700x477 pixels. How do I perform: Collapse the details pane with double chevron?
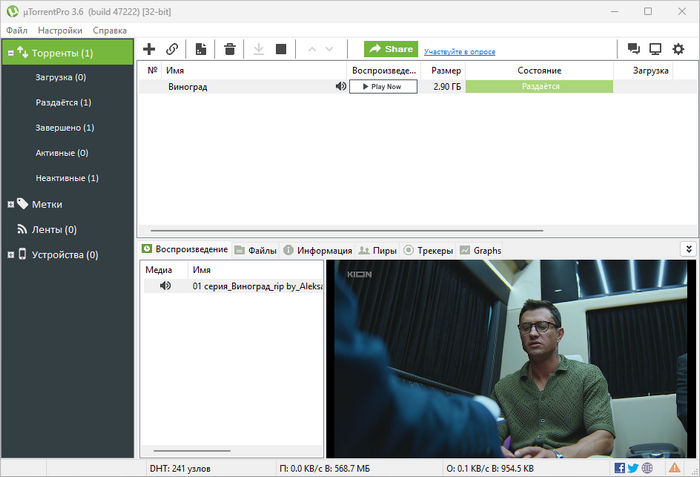(x=688, y=249)
